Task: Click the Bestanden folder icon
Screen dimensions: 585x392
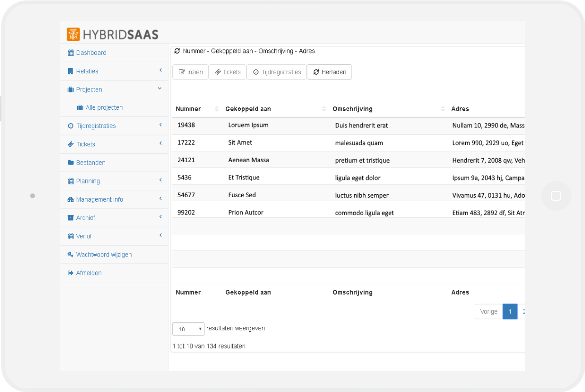Action: click(70, 163)
